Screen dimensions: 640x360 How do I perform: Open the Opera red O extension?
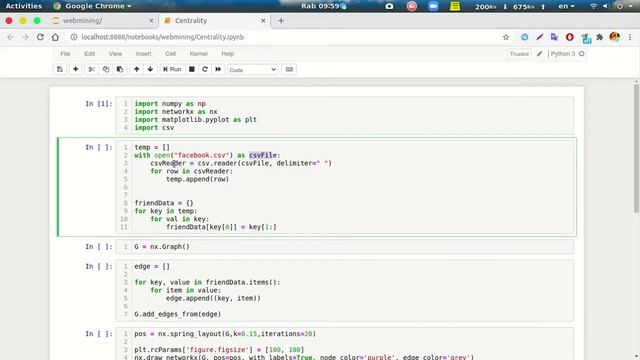tap(569, 37)
